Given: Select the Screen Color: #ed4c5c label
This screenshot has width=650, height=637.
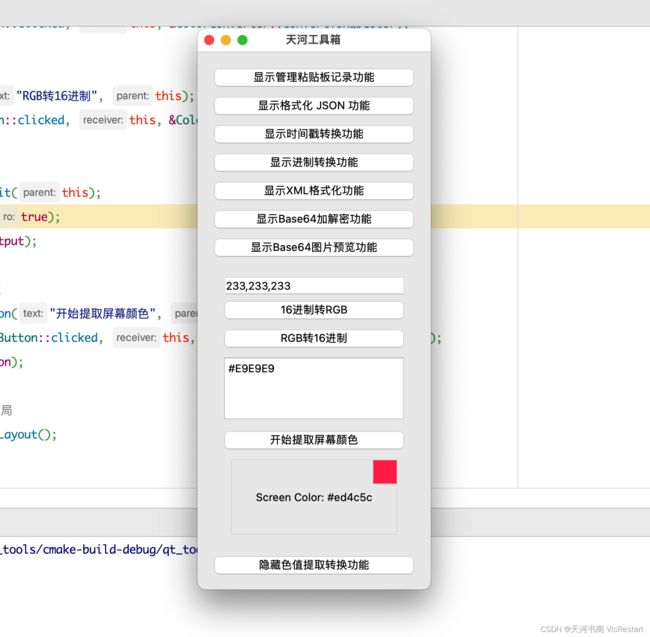Looking at the screenshot, I should (x=314, y=497).
